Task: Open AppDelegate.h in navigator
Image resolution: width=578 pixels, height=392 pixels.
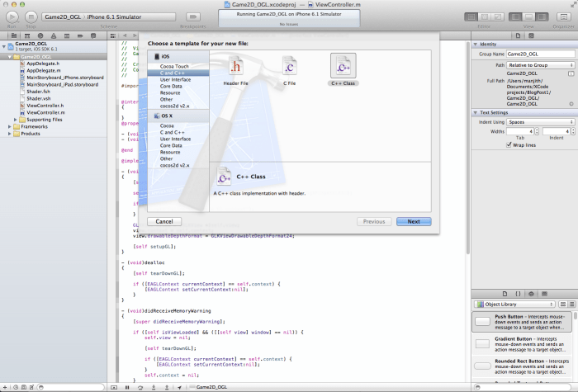Action: [x=43, y=64]
